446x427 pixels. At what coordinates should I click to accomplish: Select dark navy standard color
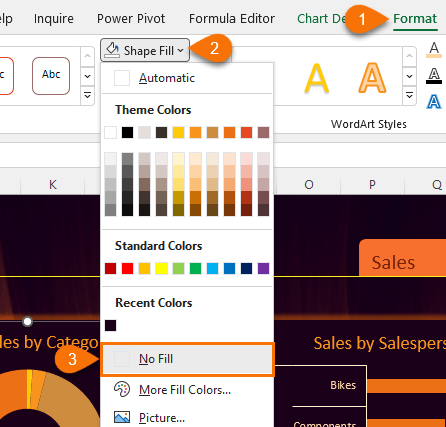[x=246, y=268]
